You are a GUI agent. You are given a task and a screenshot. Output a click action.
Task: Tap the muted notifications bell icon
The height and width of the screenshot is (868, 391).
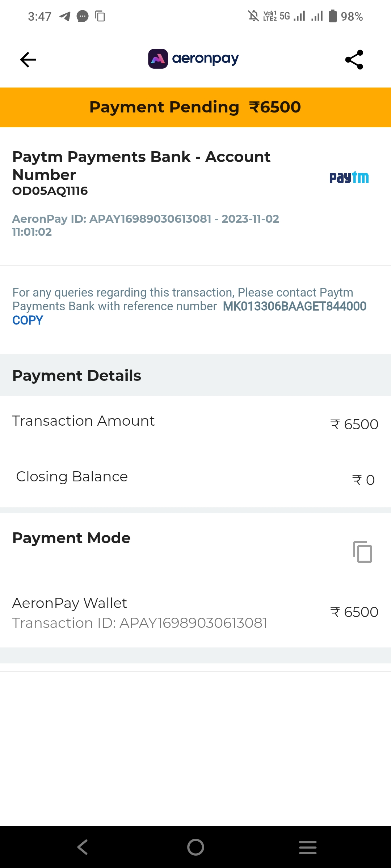[253, 16]
